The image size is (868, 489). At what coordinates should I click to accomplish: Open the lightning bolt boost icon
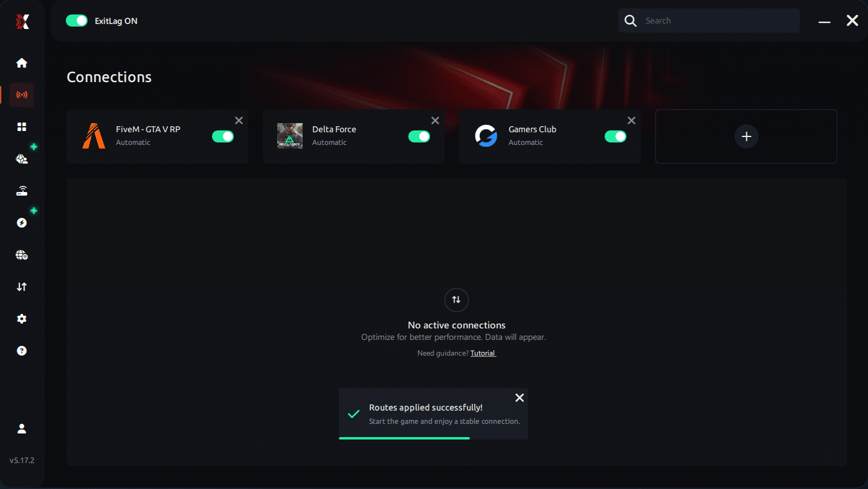(x=22, y=223)
